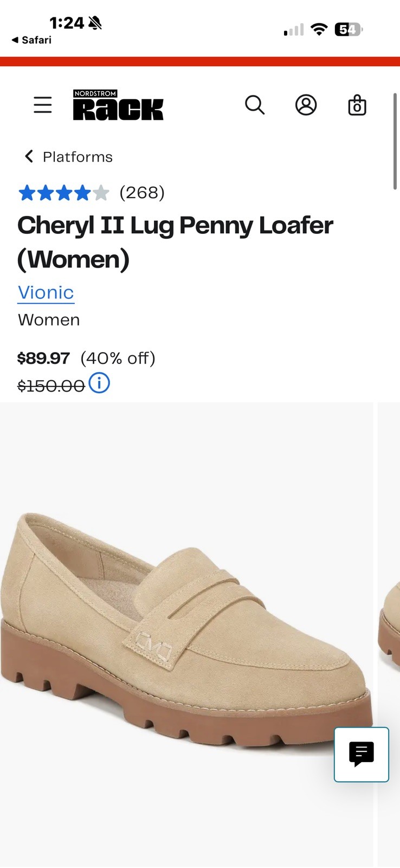
Task: Open the hamburger navigation menu
Action: click(43, 105)
